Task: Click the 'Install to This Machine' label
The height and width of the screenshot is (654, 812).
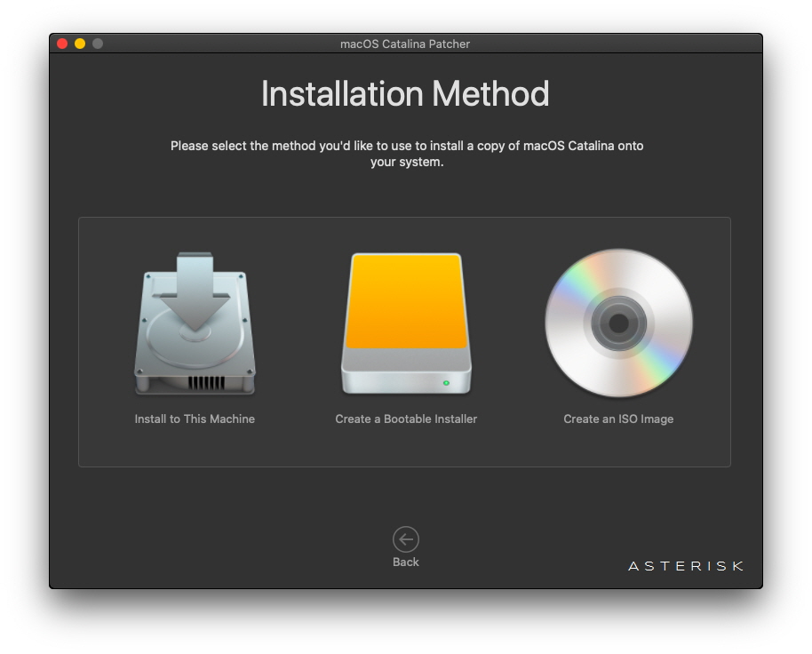Action: [195, 419]
